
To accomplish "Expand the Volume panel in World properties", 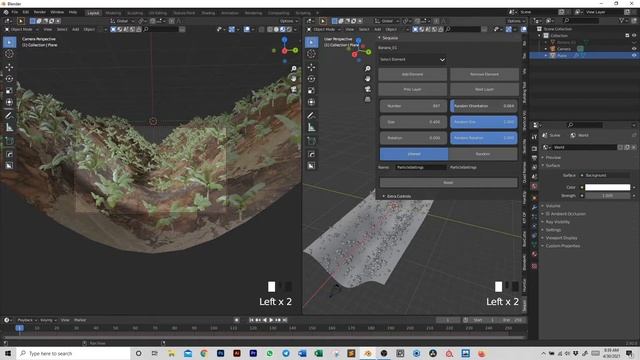I will pyautogui.click(x=553, y=206).
